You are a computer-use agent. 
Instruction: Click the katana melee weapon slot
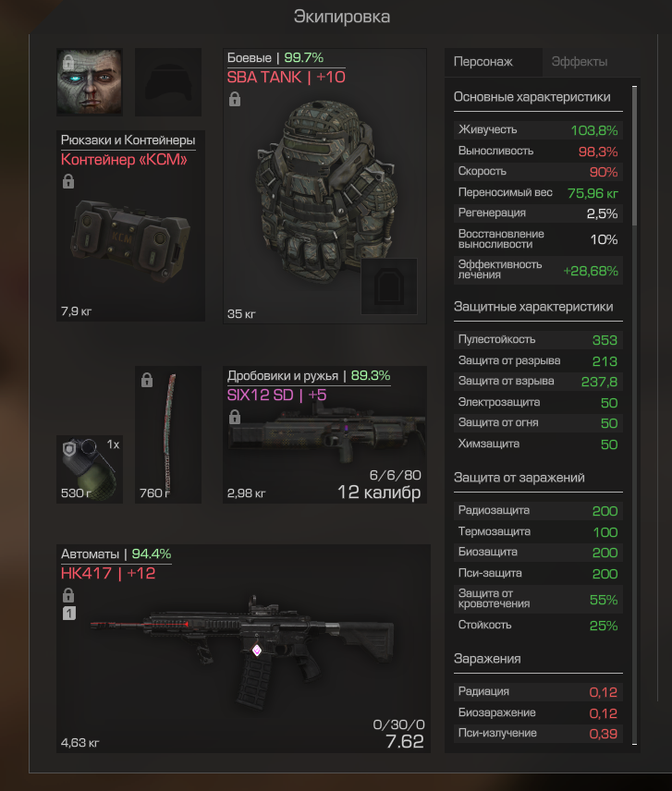(x=168, y=434)
